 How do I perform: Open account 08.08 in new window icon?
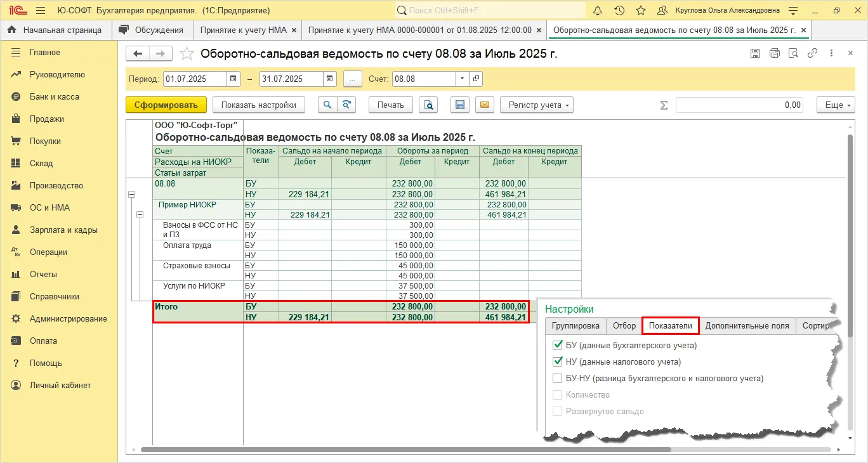476,79
